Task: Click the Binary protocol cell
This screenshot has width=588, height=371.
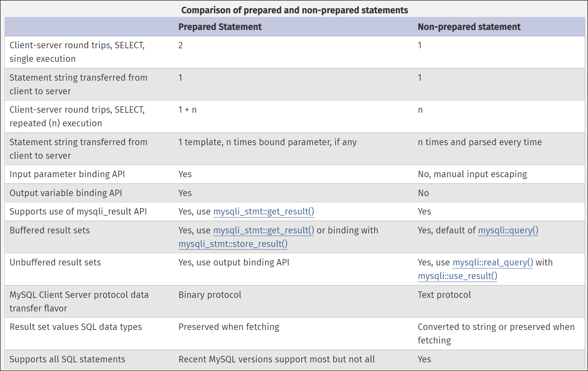Action: point(210,295)
